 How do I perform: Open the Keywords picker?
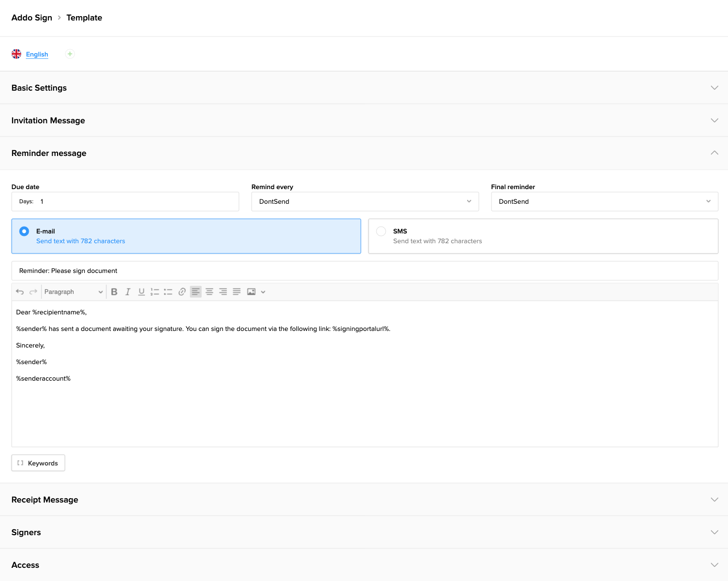click(x=38, y=463)
